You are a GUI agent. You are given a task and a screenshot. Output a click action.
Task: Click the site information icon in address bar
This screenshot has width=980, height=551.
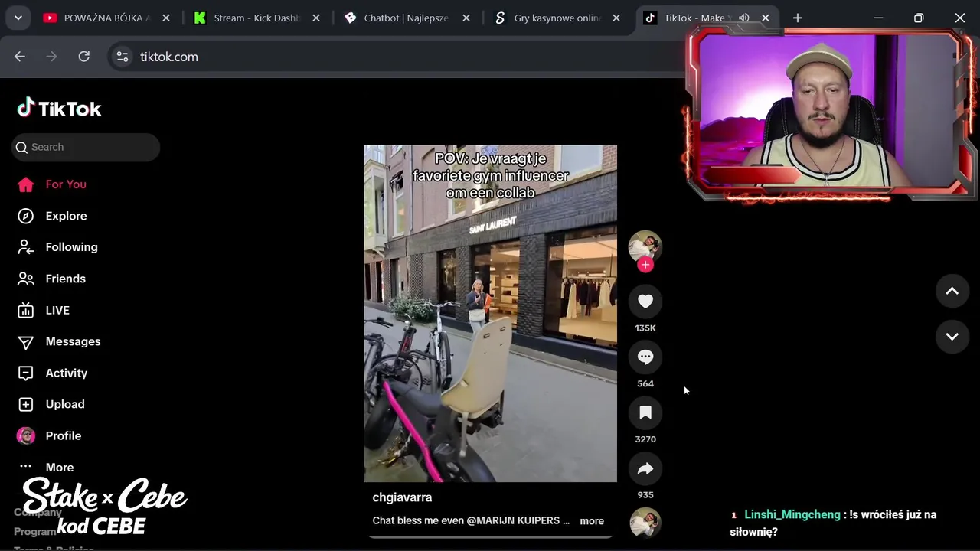(122, 57)
